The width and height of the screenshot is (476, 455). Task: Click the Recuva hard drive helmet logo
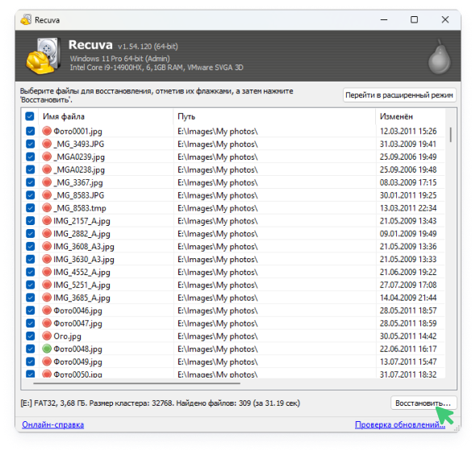[x=43, y=56]
